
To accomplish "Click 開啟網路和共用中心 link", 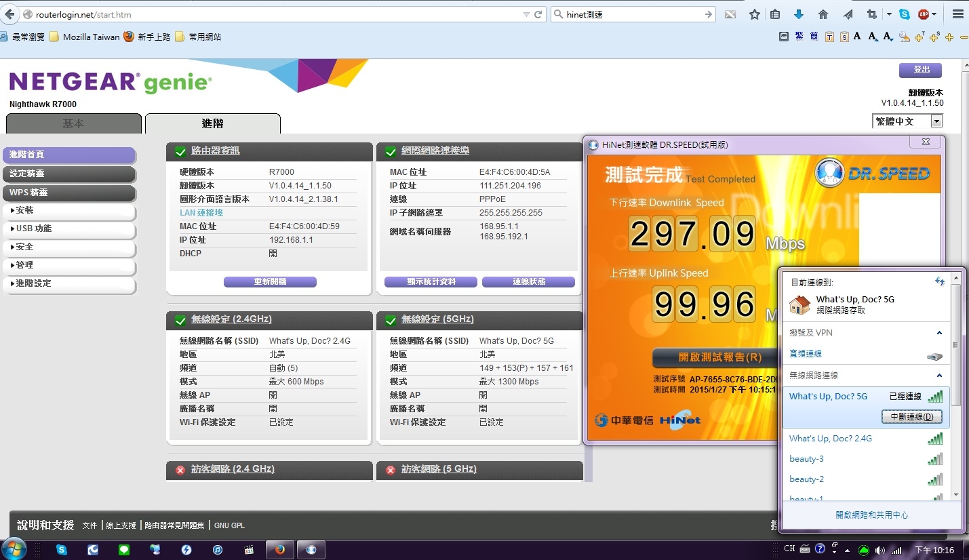I will tap(871, 515).
